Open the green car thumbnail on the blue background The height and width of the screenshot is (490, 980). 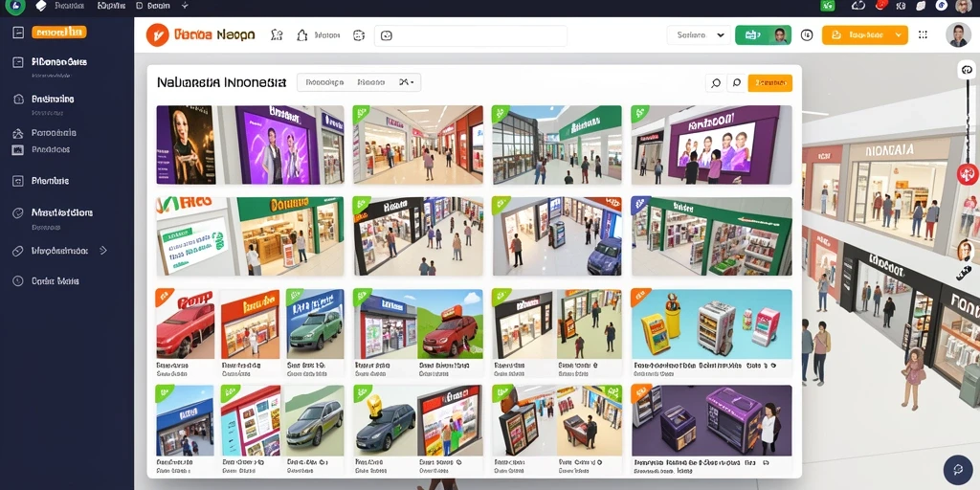coord(315,324)
